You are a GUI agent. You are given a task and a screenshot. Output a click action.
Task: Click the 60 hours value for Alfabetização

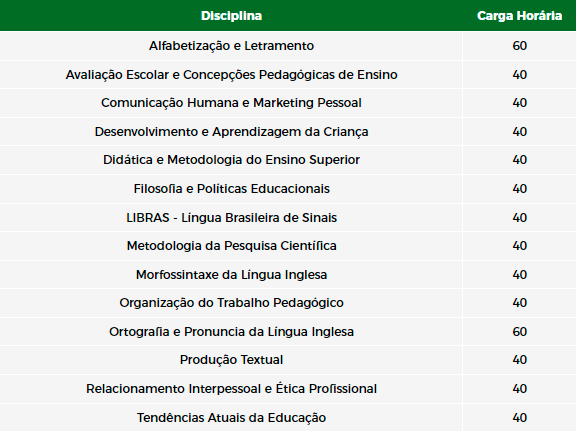click(x=520, y=46)
